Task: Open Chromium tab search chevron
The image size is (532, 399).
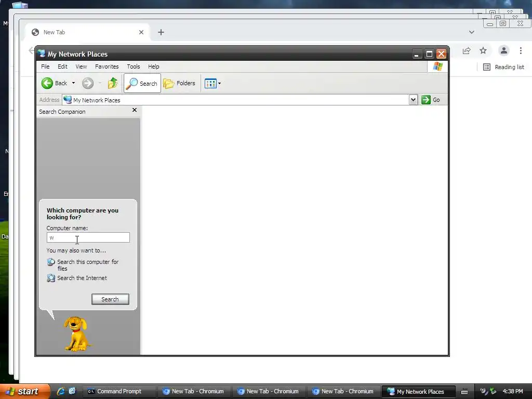Action: (x=472, y=32)
